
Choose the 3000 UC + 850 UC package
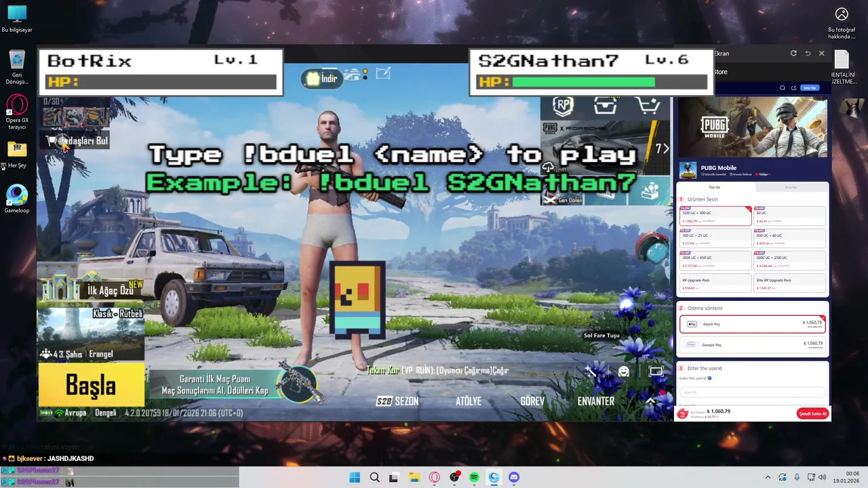coord(715,261)
